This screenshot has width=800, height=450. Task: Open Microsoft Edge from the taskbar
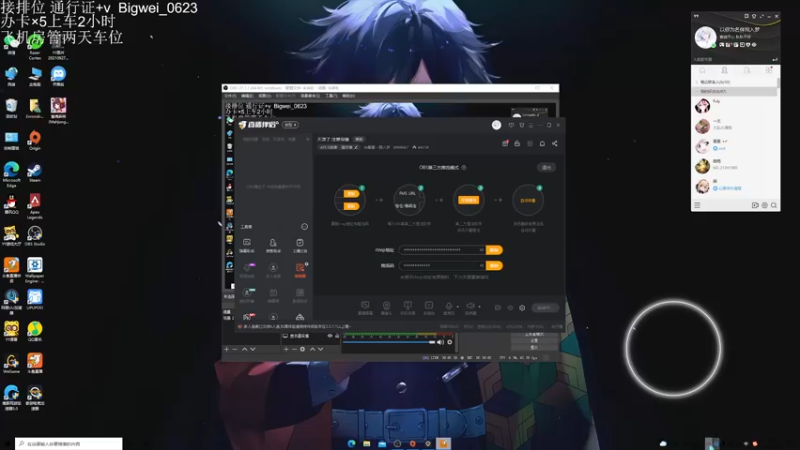352,444
